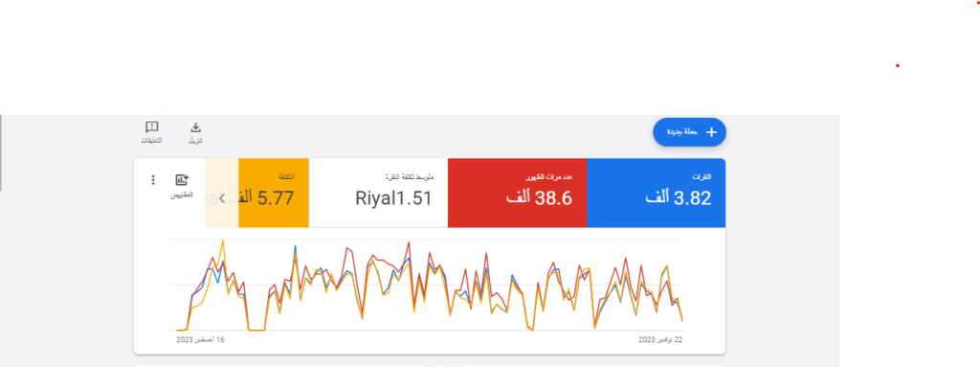Click the left chevron to show more metric cards
This screenshot has height=367, width=980.
point(222,198)
